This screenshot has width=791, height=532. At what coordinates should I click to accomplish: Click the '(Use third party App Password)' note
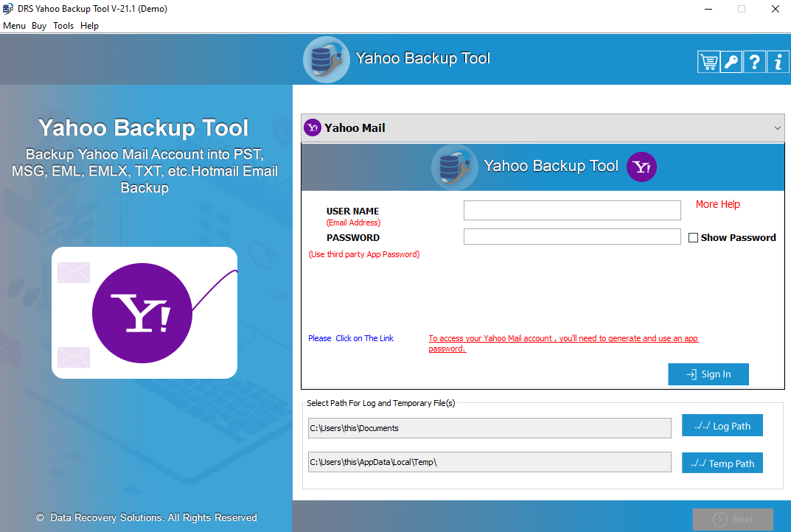pyautogui.click(x=363, y=254)
